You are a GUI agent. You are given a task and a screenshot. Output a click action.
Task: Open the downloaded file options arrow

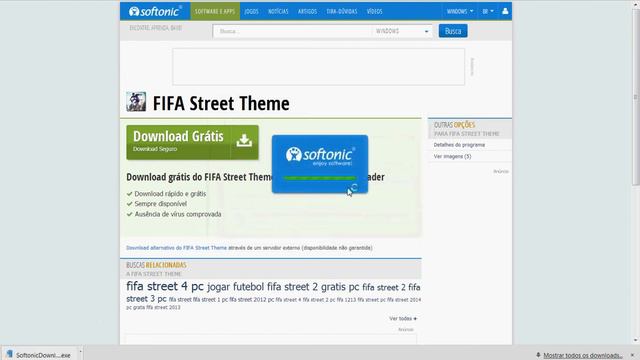(x=80, y=352)
